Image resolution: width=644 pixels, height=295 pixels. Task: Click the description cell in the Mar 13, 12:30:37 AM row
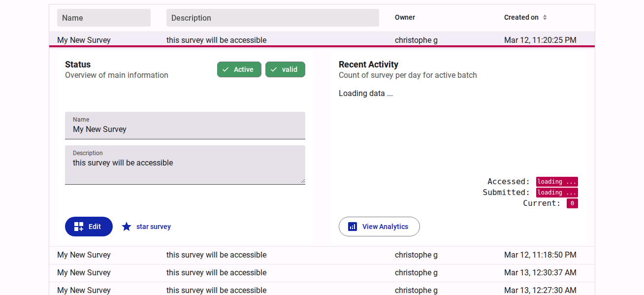216,273
